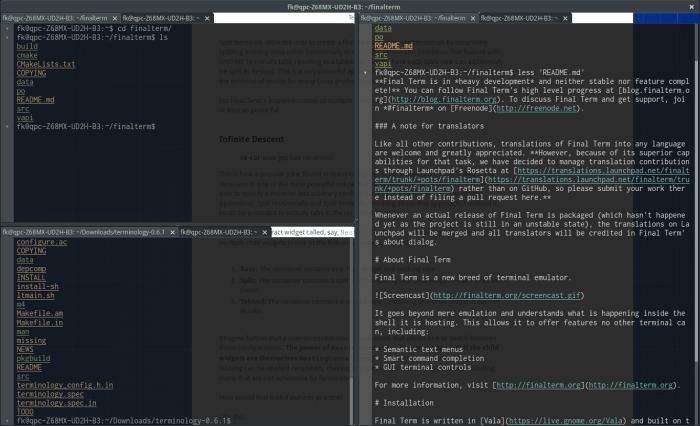This screenshot has height=426, width=700.
Task: Close the ~/finalterm tab in top-left pane
Action: pyautogui.click(x=115, y=18)
